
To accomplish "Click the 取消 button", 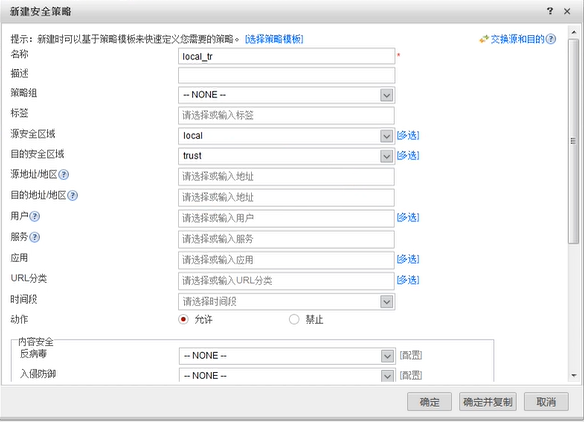I will click(x=546, y=402).
